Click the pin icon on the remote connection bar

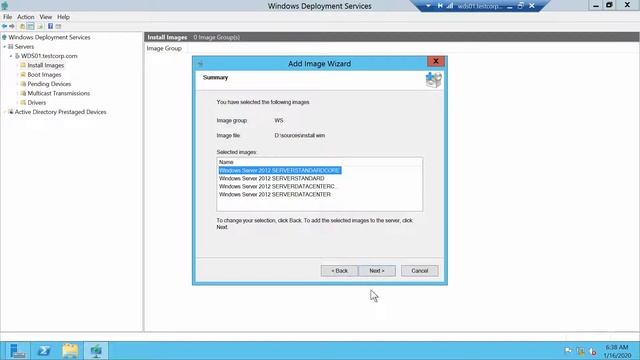[x=440, y=6]
